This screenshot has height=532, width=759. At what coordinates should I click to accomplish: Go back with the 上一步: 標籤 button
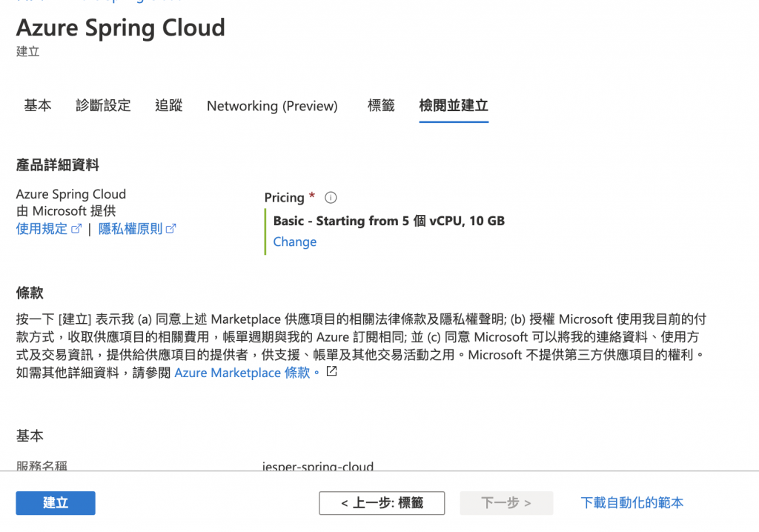click(x=382, y=503)
